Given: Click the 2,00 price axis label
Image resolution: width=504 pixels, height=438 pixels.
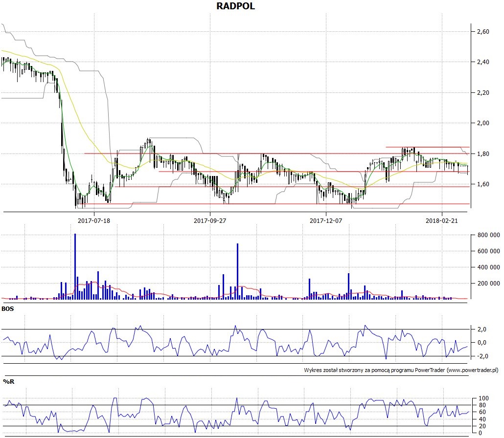Looking at the screenshot, I should pos(483,123).
